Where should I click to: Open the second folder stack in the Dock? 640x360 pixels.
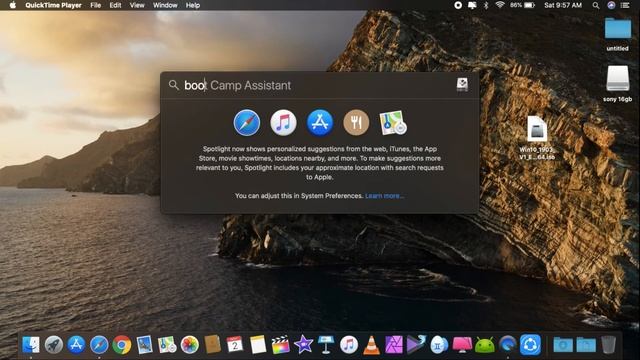click(x=586, y=345)
